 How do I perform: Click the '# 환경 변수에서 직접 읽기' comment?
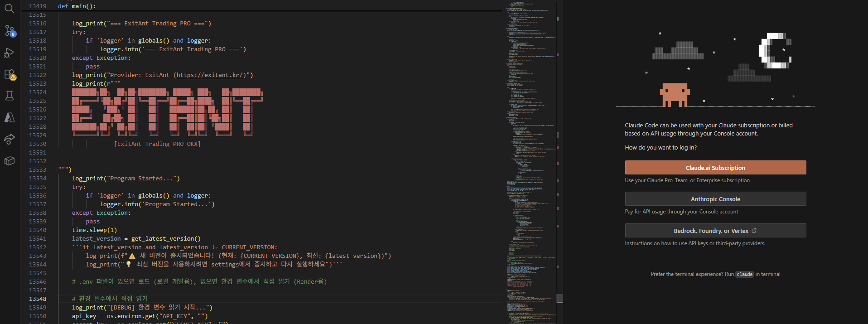click(110, 299)
